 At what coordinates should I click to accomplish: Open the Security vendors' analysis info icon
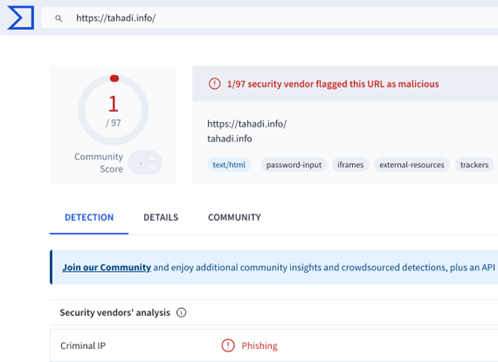coord(181,313)
